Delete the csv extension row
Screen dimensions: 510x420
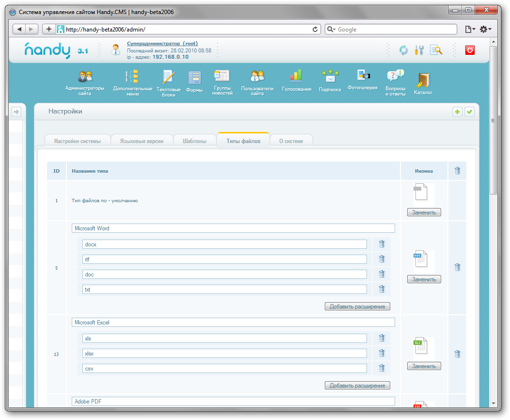point(382,368)
